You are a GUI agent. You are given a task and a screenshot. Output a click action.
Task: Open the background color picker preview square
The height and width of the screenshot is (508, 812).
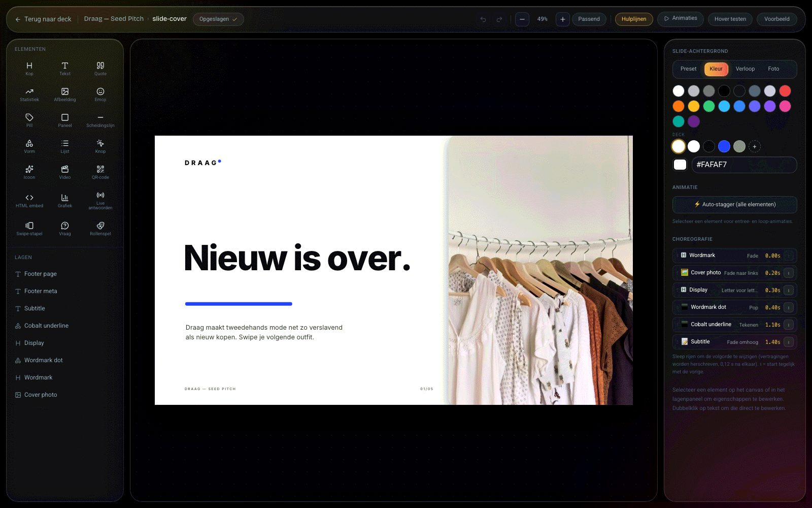coord(680,165)
